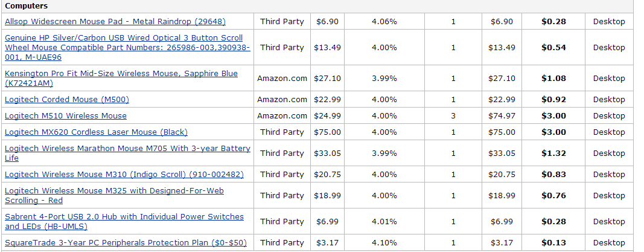The height and width of the screenshot is (252, 644).
Task: Click the $74.97 revenue cell
Action: coord(502,116)
